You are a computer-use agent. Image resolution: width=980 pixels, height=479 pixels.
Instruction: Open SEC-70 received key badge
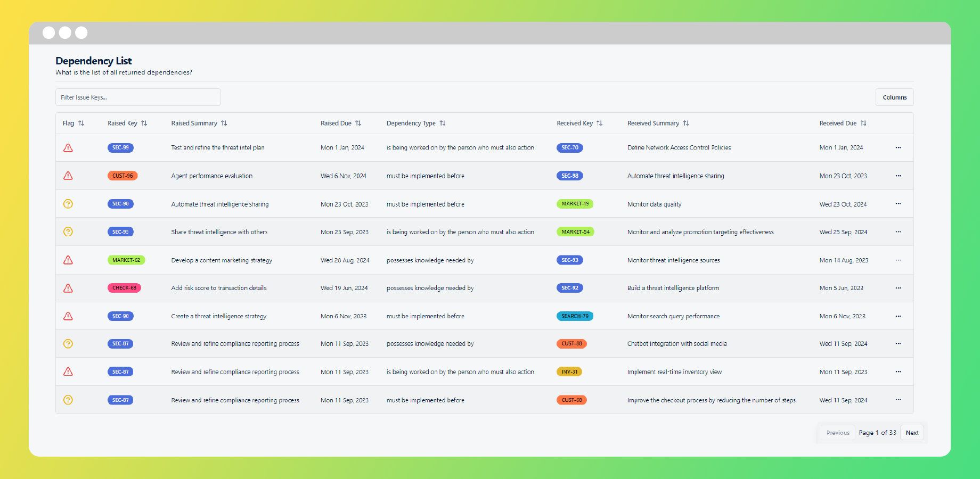click(x=570, y=147)
